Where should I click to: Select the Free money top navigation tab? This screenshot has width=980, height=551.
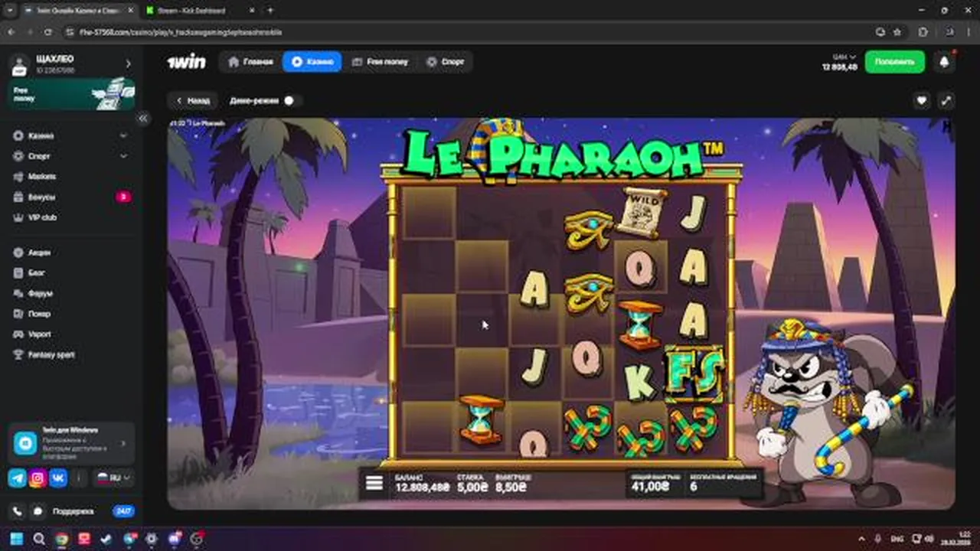pos(380,62)
